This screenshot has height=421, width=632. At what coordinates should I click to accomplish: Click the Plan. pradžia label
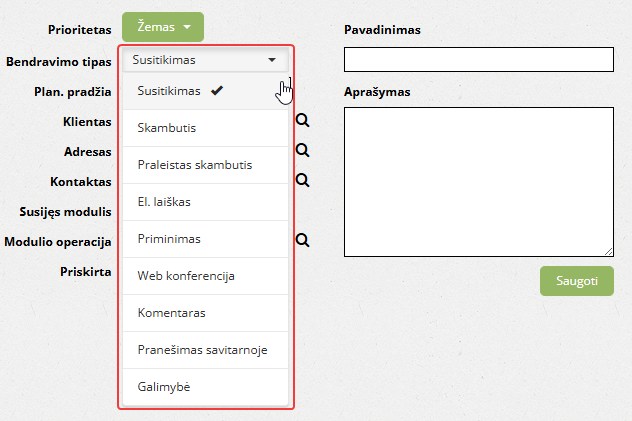(x=73, y=92)
